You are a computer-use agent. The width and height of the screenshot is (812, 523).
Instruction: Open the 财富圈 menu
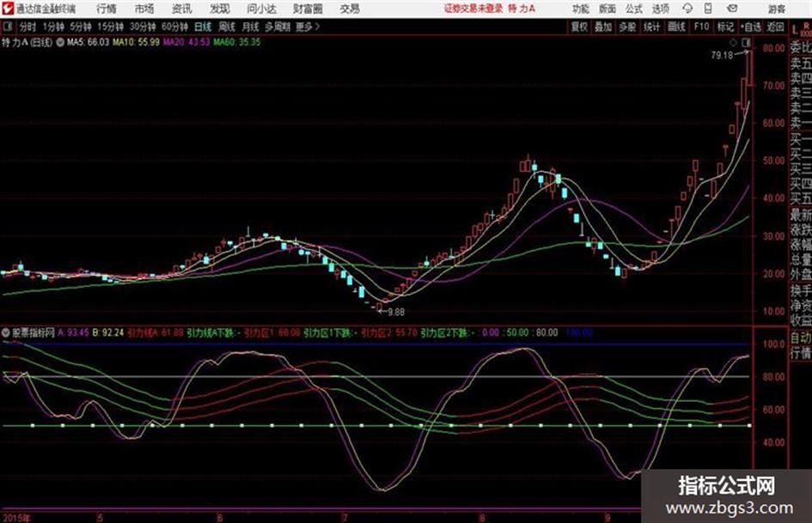308,9
